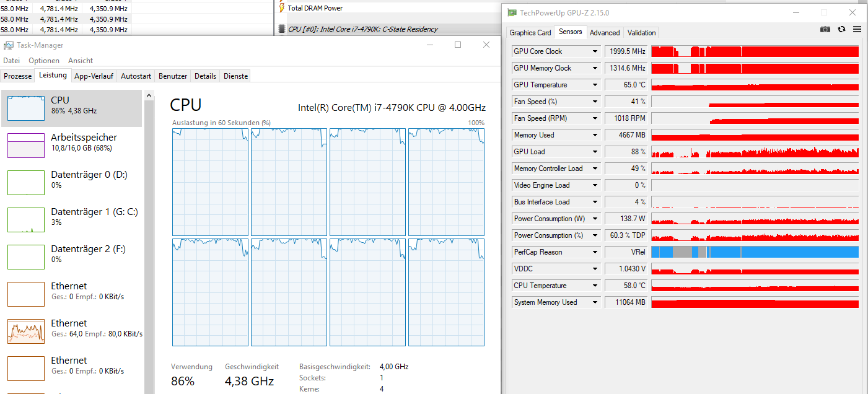Open the Optionen menu in Task-Manager
This screenshot has height=394, width=868.
[44, 61]
